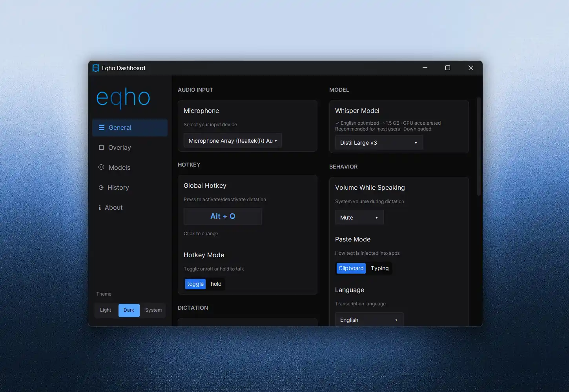This screenshot has width=569, height=392.
Task: Click "Press to activate/deactivate dictation" text
Action: pyautogui.click(x=225, y=200)
